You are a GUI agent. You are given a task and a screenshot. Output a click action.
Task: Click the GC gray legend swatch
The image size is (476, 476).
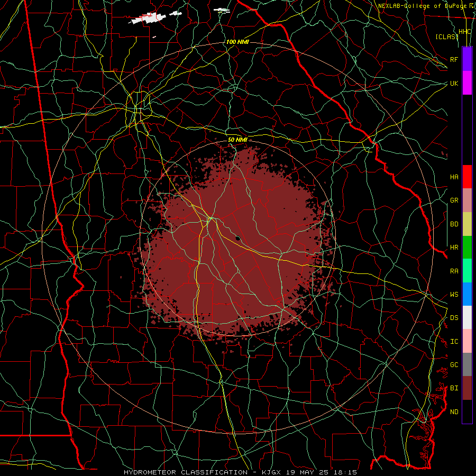[x=467, y=364]
